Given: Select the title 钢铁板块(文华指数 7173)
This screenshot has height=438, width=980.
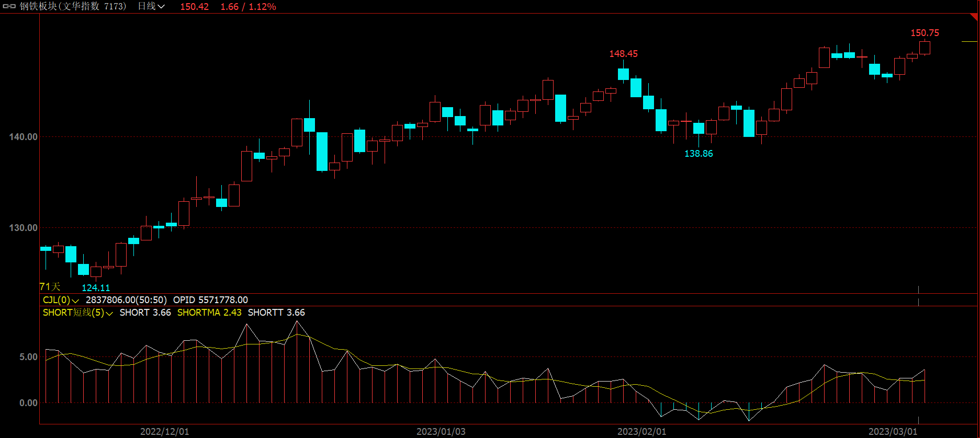Looking at the screenshot, I should coord(73,6).
